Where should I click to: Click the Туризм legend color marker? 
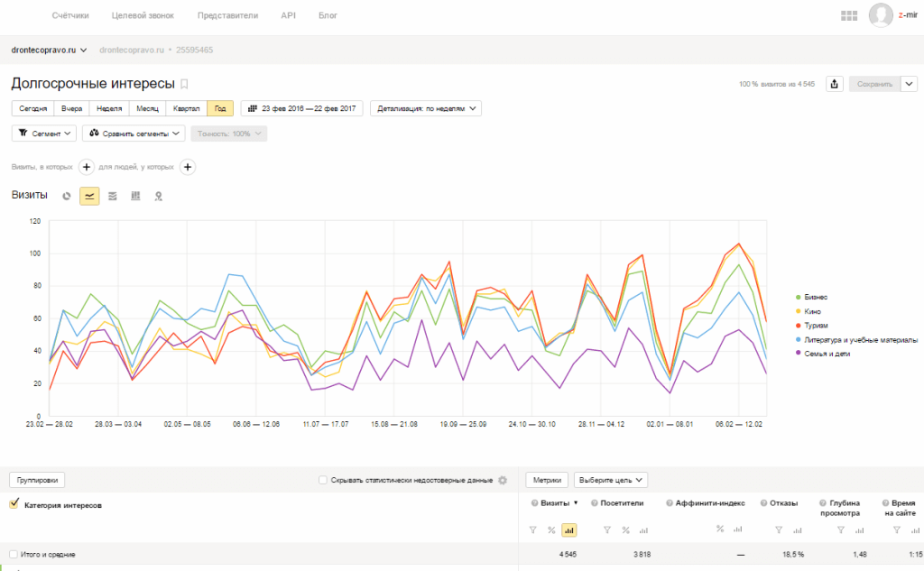point(798,326)
